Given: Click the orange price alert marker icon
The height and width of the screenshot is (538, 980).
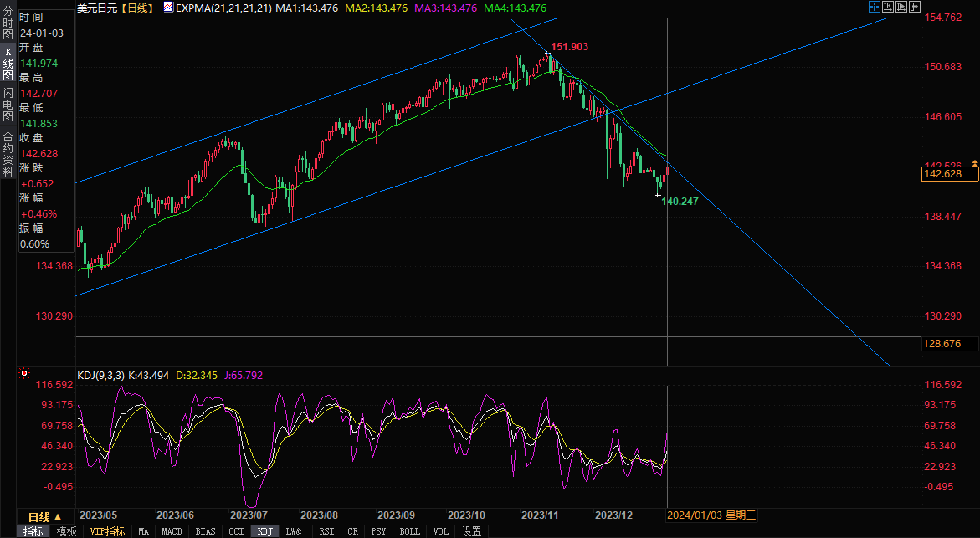Looking at the screenshot, I should point(974,162).
